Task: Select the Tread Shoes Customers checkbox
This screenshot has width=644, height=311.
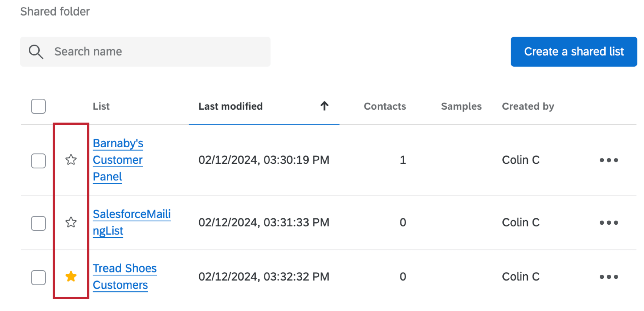Action: 38,277
